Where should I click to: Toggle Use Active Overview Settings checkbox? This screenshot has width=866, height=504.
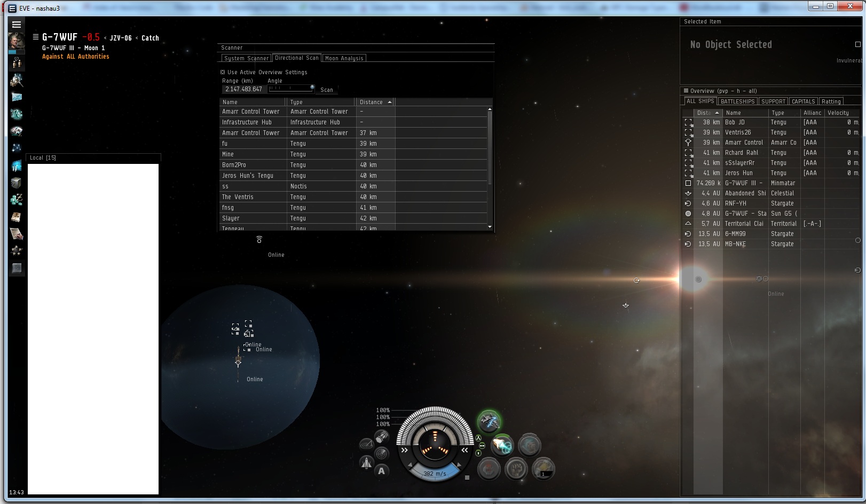(223, 72)
